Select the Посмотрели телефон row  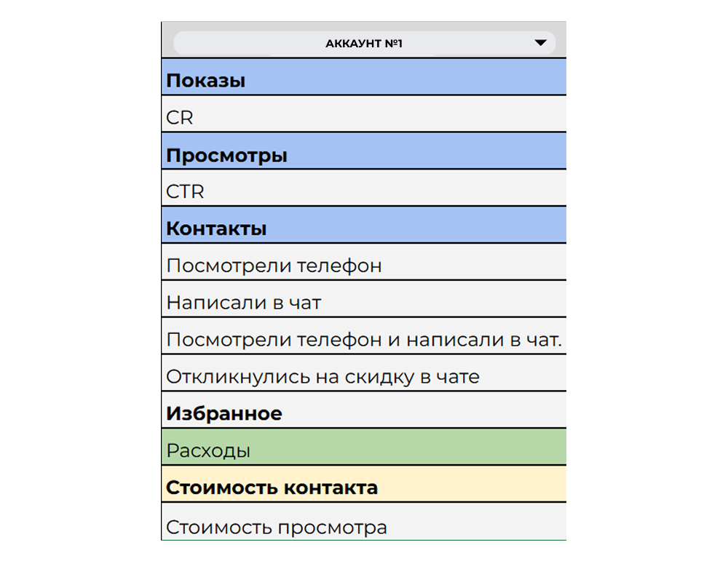point(364,263)
